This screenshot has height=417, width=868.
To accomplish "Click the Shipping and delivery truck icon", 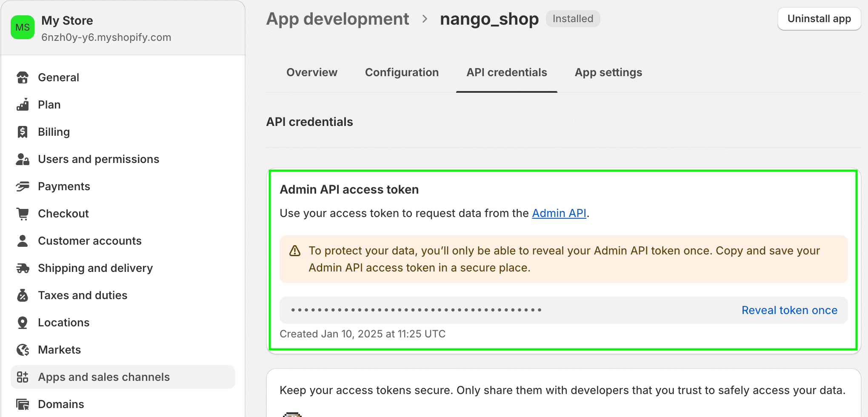I will (x=23, y=268).
